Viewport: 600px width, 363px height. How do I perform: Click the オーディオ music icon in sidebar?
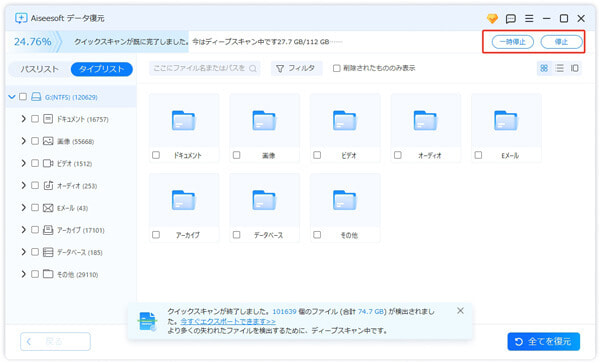48,186
